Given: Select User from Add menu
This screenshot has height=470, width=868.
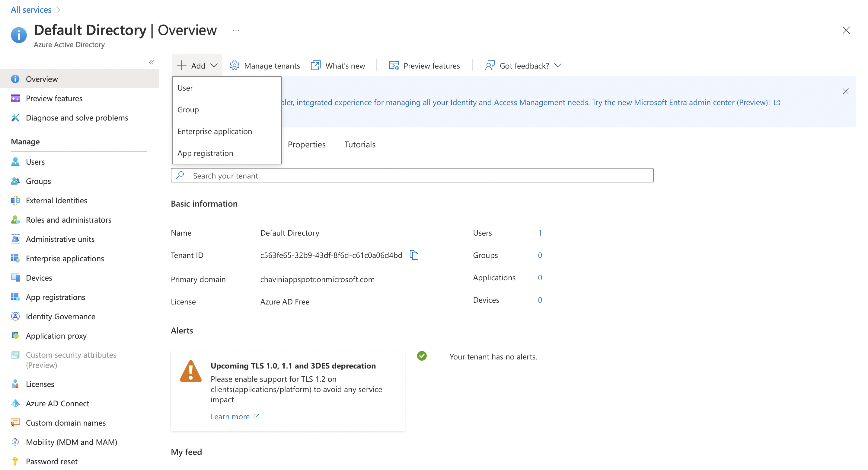Looking at the screenshot, I should (x=227, y=88).
